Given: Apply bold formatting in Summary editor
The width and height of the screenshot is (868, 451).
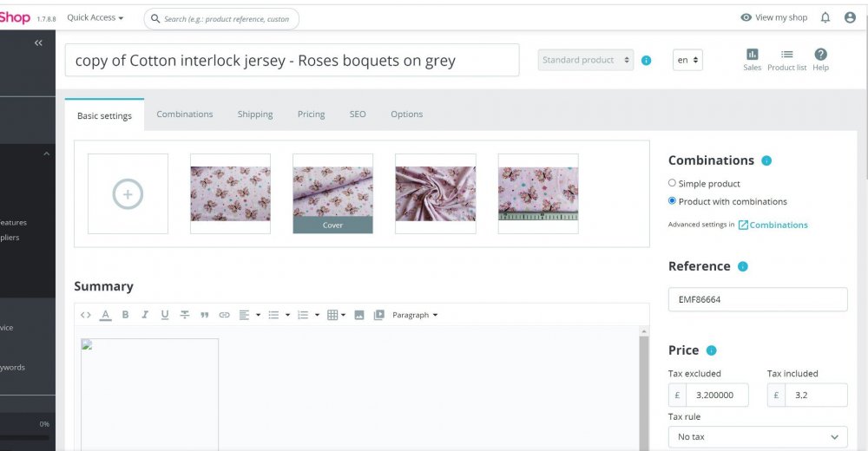Looking at the screenshot, I should click(x=125, y=315).
